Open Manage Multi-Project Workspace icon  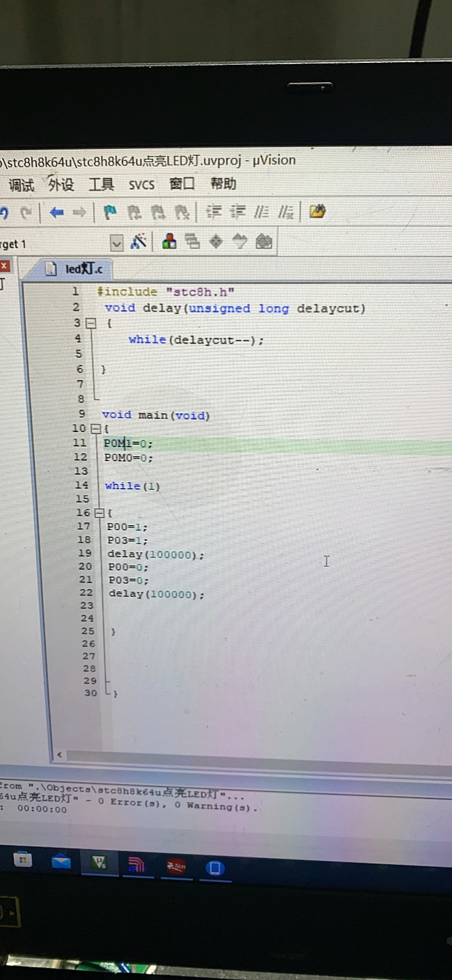(x=192, y=242)
